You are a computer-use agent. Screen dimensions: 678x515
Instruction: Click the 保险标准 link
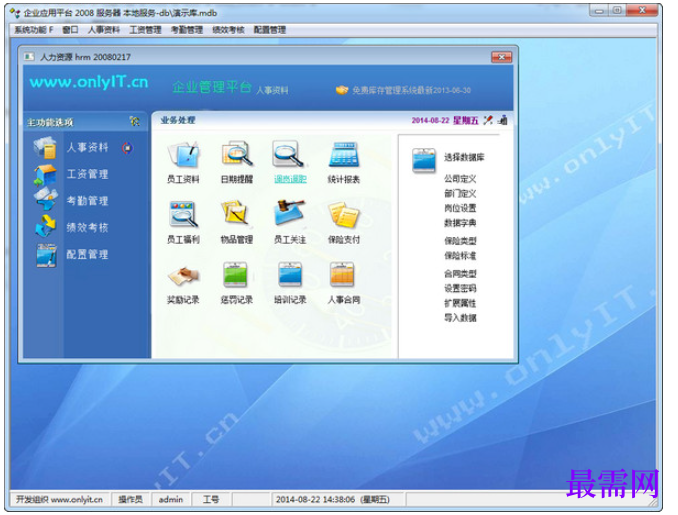pos(460,256)
